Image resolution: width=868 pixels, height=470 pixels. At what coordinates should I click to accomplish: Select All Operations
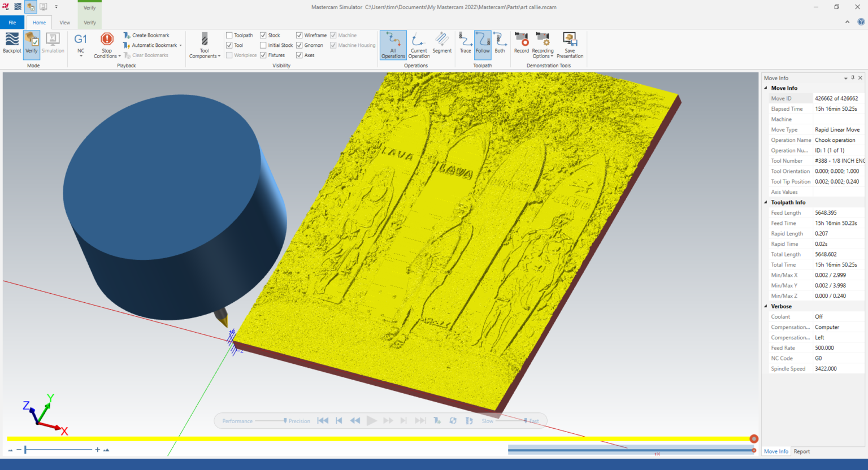[x=393, y=45]
